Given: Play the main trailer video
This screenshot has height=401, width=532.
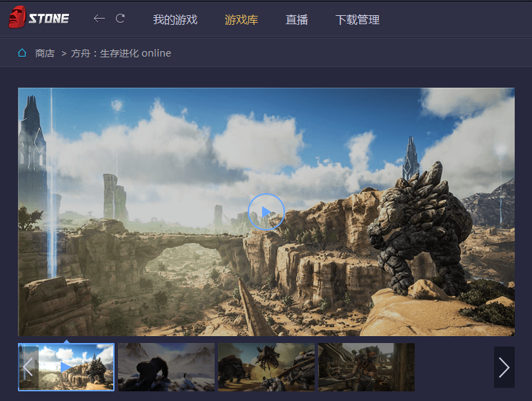Looking at the screenshot, I should click(266, 212).
